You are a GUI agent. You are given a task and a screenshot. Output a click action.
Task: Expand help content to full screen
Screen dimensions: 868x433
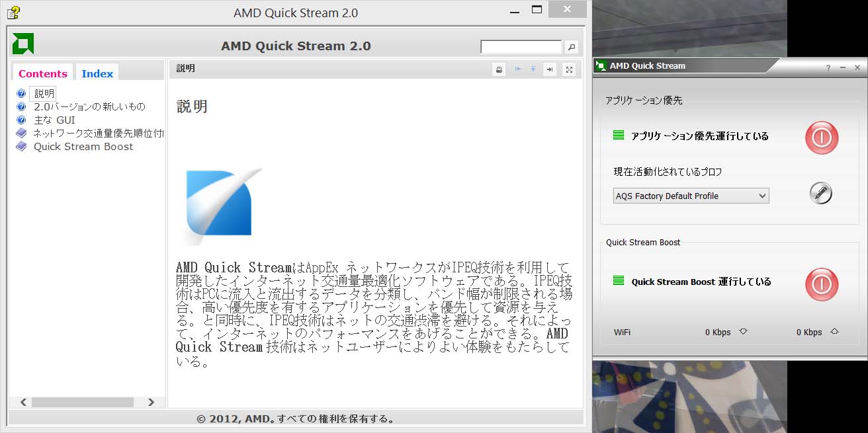pyautogui.click(x=569, y=69)
